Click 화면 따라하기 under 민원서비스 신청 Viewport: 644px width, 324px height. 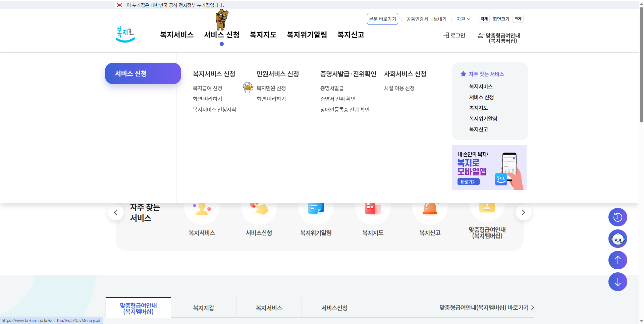271,99
